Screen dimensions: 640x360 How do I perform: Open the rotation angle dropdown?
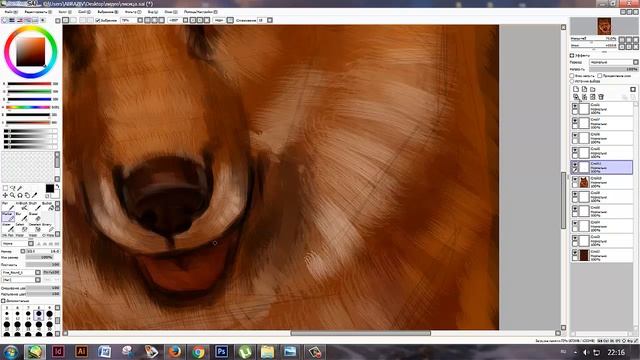(x=185, y=20)
